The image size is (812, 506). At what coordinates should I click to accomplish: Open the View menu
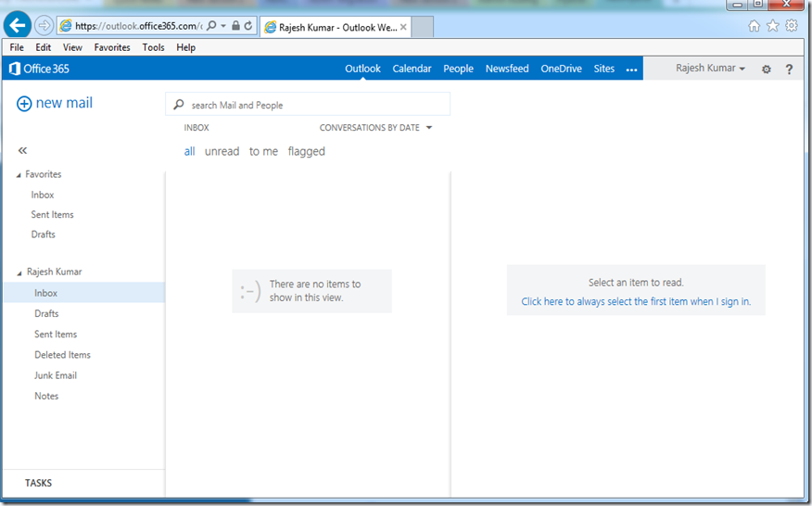(x=72, y=47)
